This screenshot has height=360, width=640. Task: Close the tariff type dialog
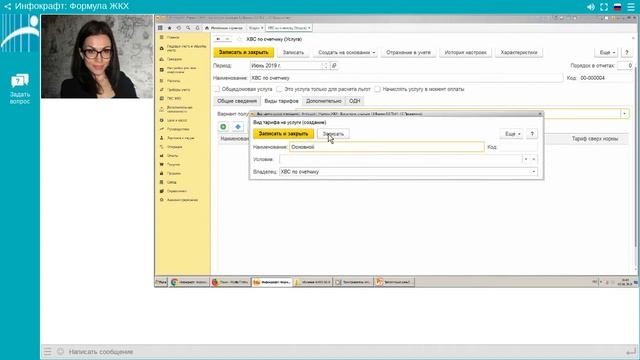[x=540, y=114]
